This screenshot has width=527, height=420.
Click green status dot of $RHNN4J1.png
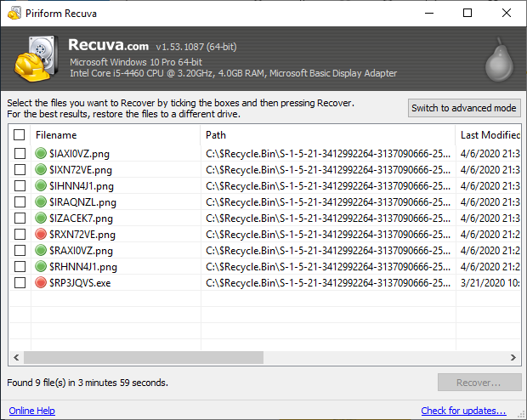point(41,266)
